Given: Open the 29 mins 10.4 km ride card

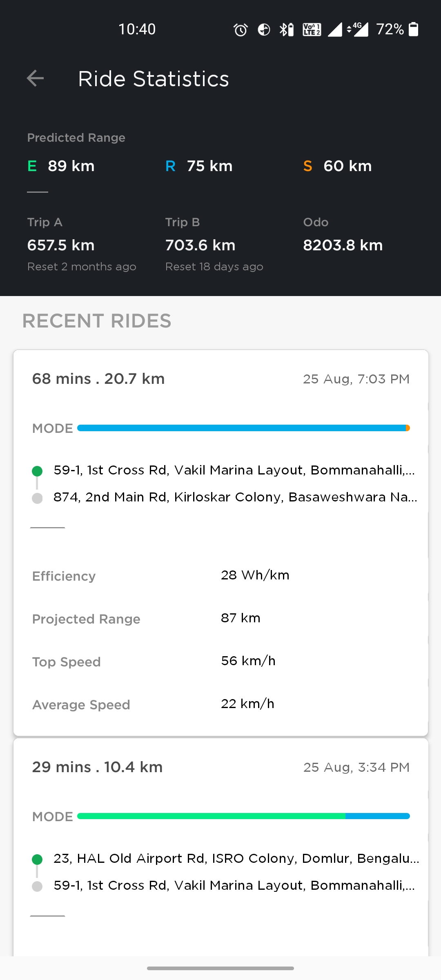Looking at the screenshot, I should 221,847.
